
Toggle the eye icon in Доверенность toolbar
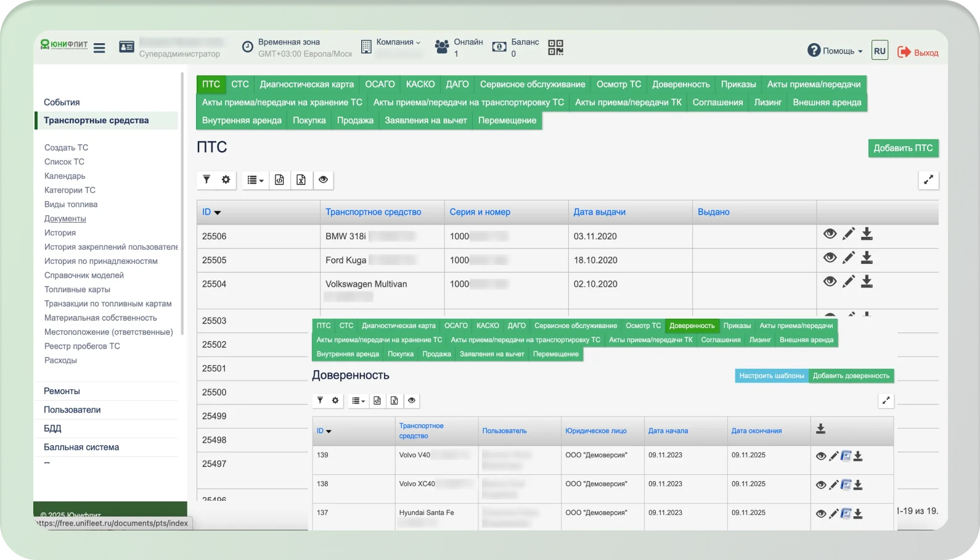click(412, 400)
